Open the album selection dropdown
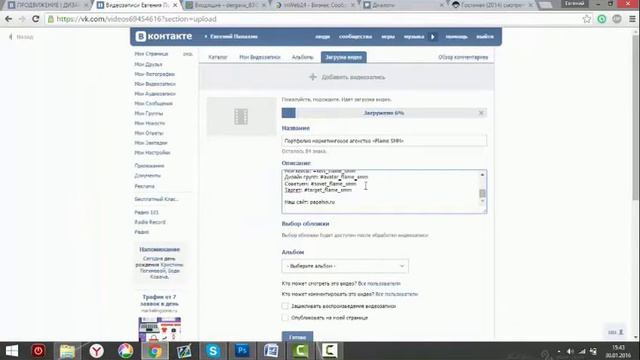This screenshot has height=360, width=640. click(345, 266)
